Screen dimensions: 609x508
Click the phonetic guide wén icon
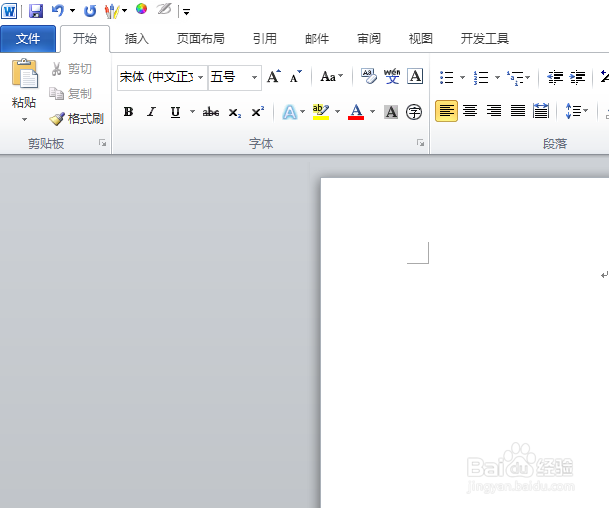pyautogui.click(x=392, y=76)
